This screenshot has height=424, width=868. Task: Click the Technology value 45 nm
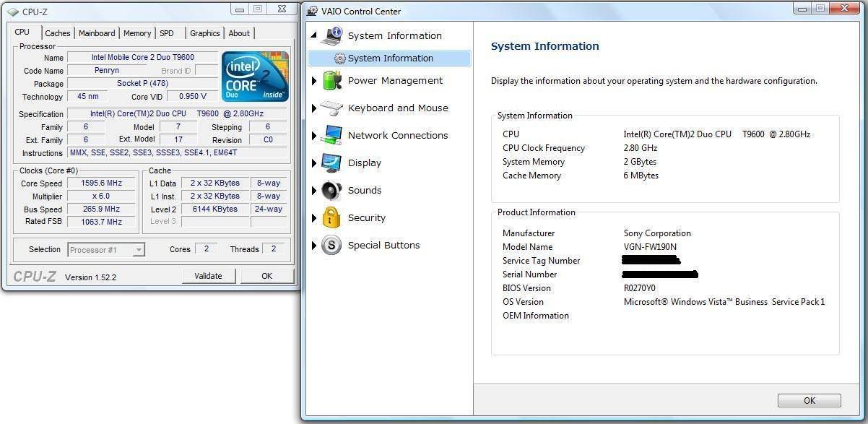pos(87,97)
